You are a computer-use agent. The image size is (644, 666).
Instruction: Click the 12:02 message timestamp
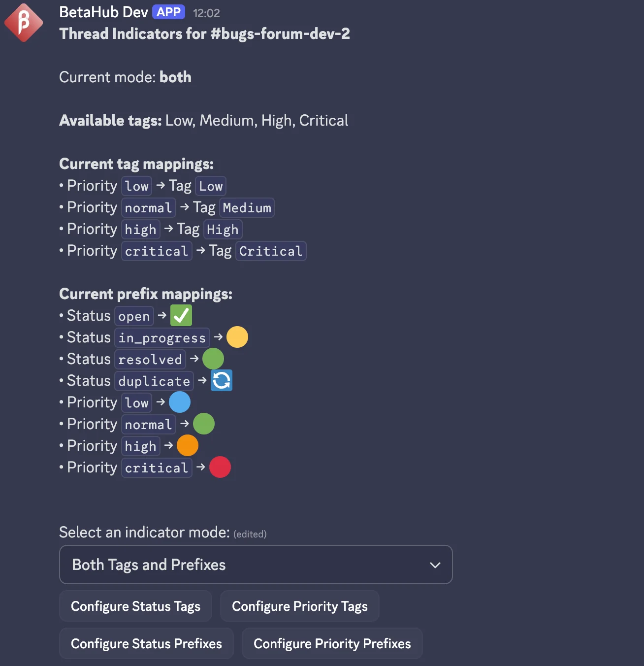pyautogui.click(x=207, y=12)
